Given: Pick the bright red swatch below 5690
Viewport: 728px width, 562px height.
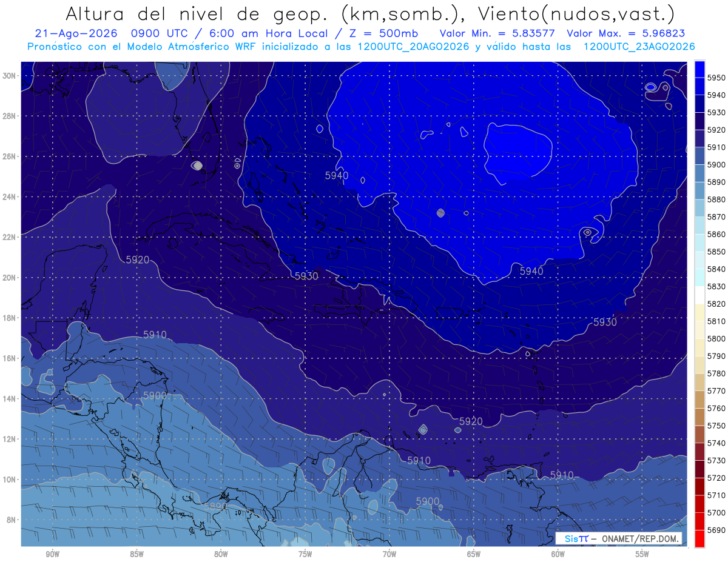Looking at the screenshot, I should tap(699, 538).
